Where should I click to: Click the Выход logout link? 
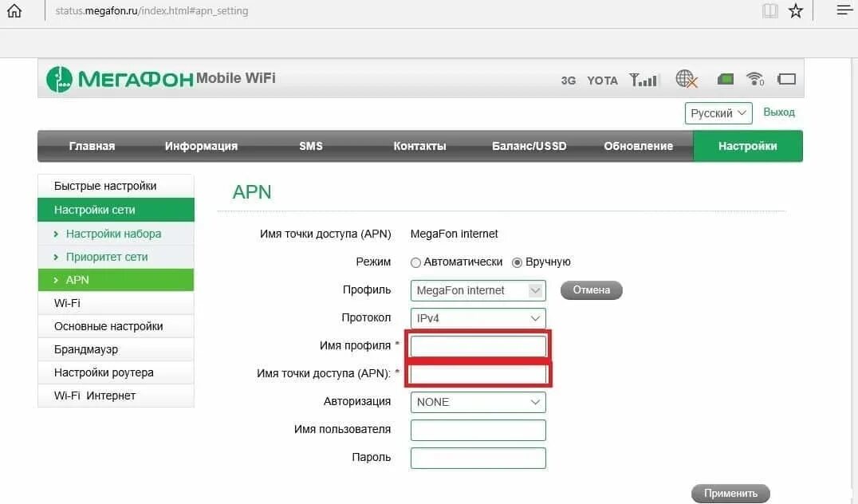coord(778,112)
